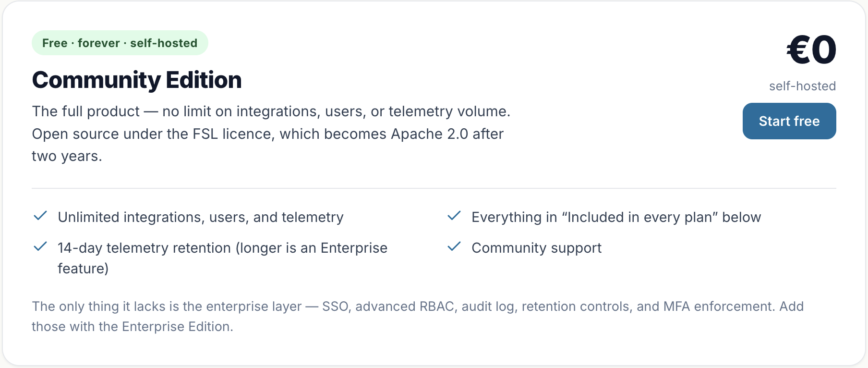
Task: Click checkmark icon beside 14-day telemetry retention
Action: coord(40,247)
